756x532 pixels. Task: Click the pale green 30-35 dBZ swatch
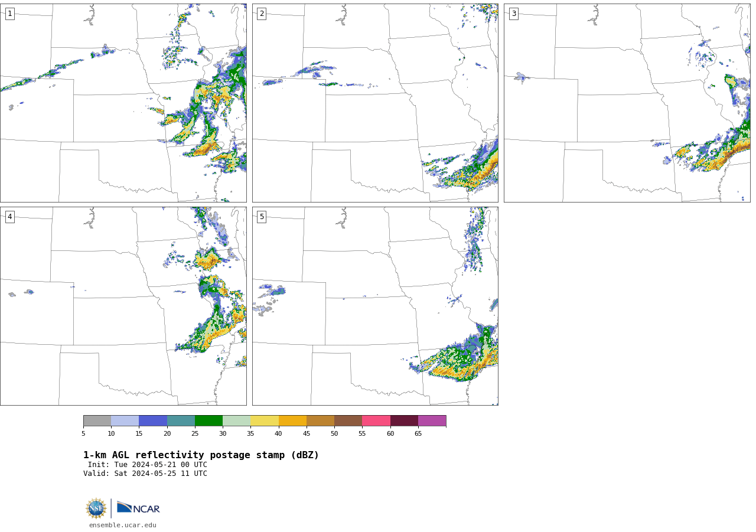point(237,421)
